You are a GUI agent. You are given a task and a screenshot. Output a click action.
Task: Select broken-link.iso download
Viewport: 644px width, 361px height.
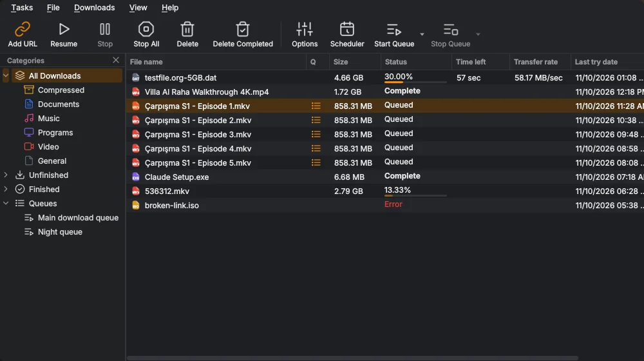[x=385, y=205]
